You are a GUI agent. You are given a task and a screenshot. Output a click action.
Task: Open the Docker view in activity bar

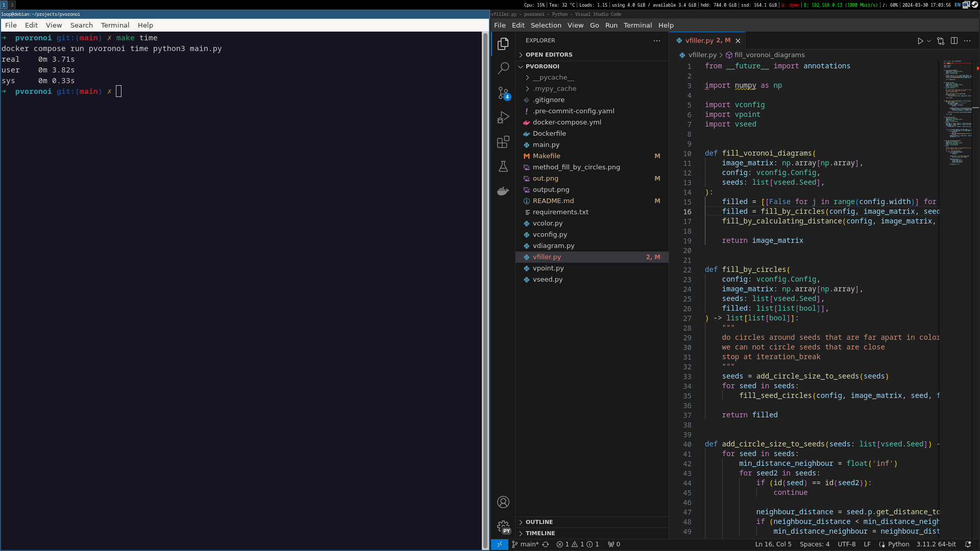[503, 191]
